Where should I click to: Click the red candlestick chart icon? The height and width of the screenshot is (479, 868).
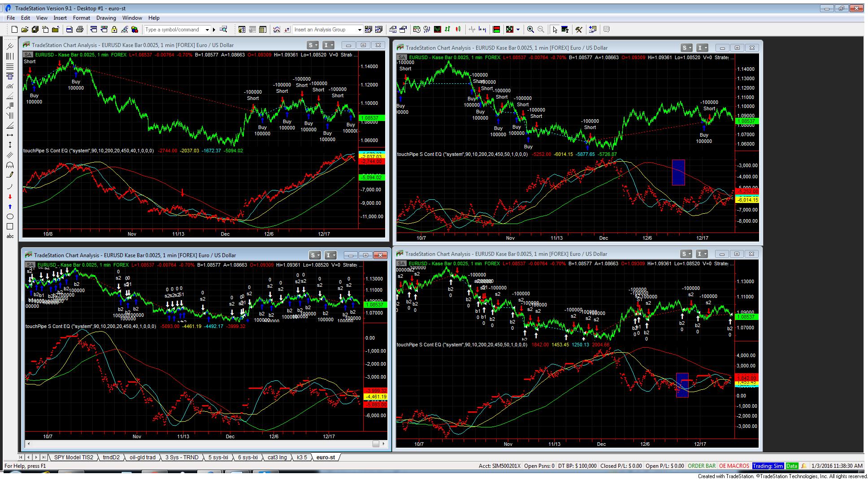click(x=458, y=30)
